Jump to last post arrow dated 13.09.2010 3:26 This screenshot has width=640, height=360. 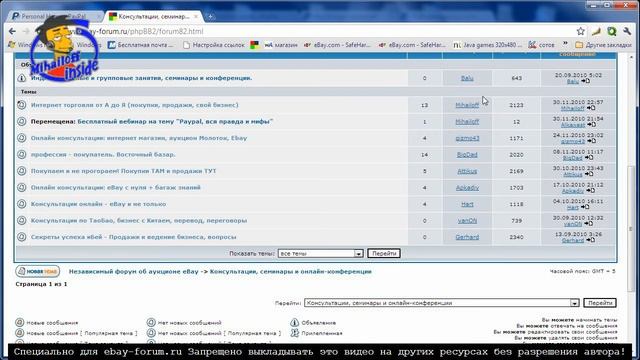[x=590, y=240]
